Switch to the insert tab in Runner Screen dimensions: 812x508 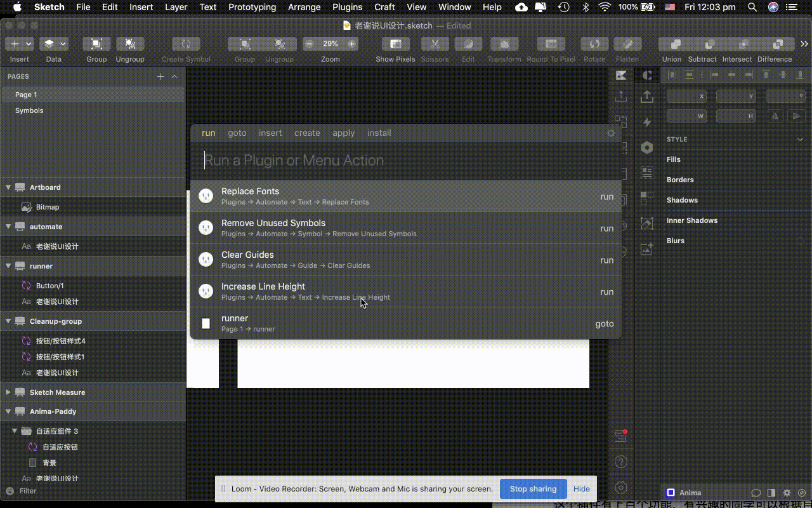click(270, 133)
